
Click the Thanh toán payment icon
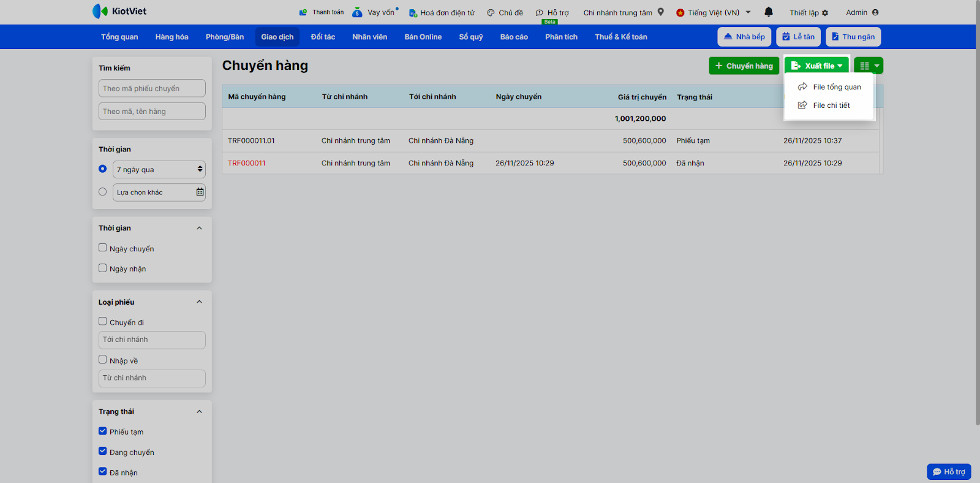click(303, 12)
